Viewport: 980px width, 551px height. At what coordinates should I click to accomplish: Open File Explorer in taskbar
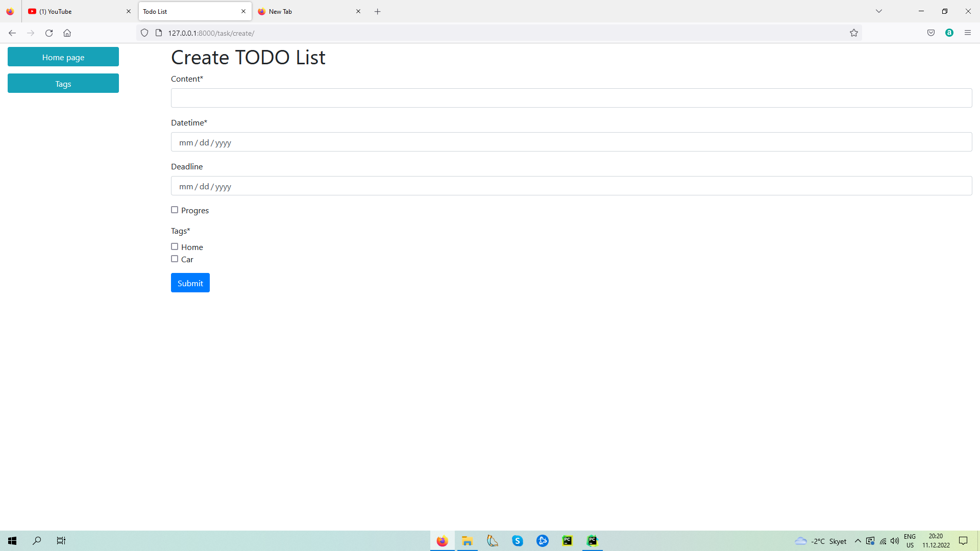coord(467,541)
